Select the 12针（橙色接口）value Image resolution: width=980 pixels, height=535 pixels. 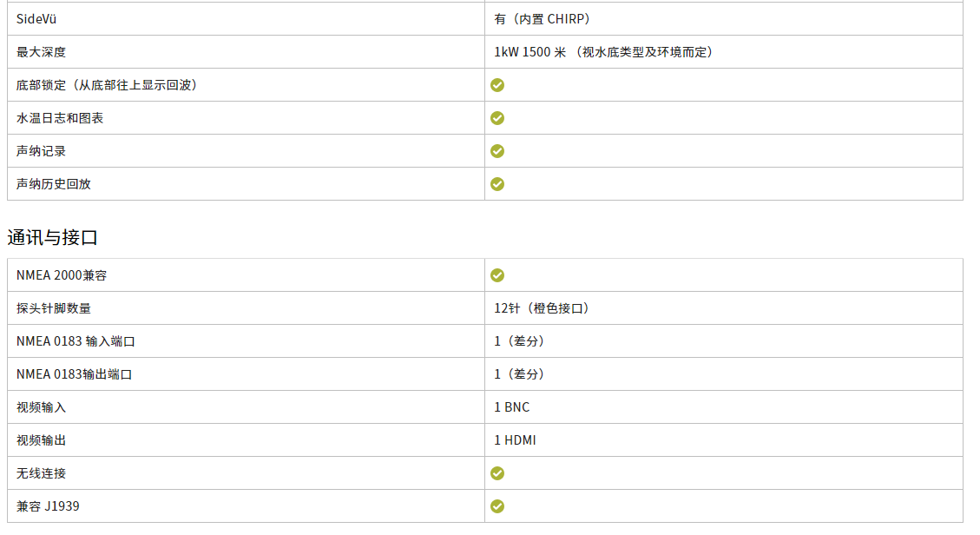[x=542, y=308]
